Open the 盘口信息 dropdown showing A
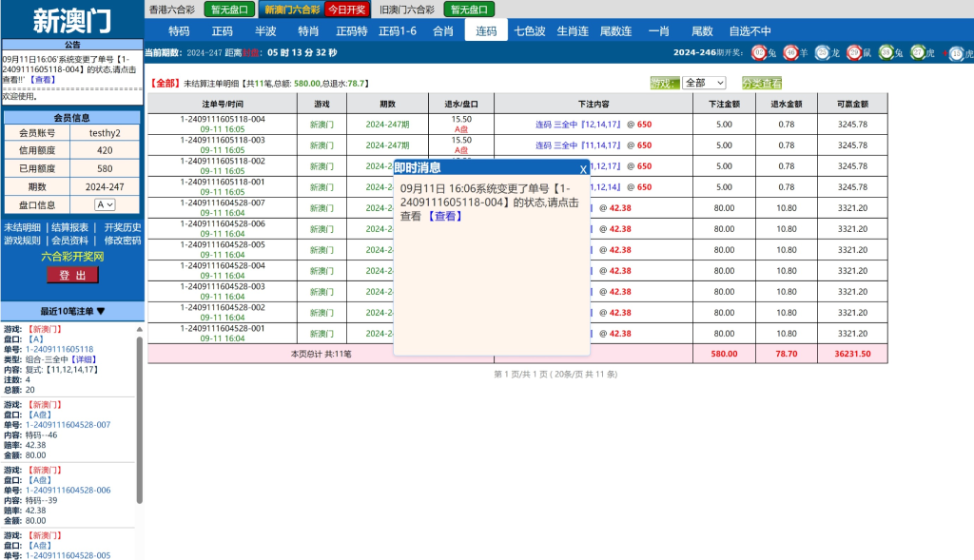 (x=104, y=204)
